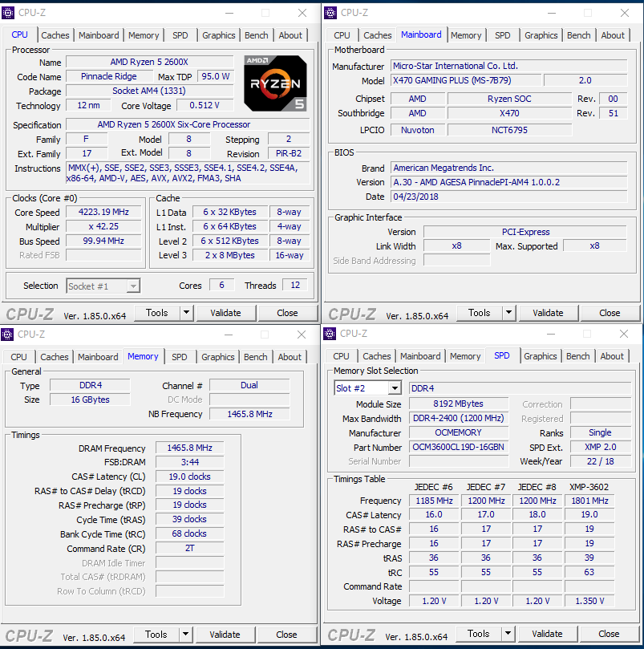Open the Tools dropdown on the SPD window
This screenshot has width=644, height=649.
pyautogui.click(x=508, y=634)
